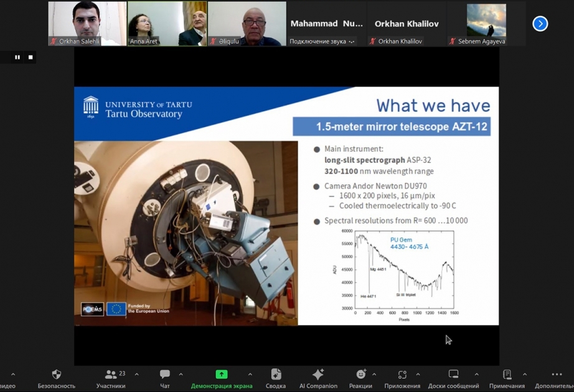
Task: Expand the chevron next to Приложения
Action: pyautogui.click(x=418, y=375)
